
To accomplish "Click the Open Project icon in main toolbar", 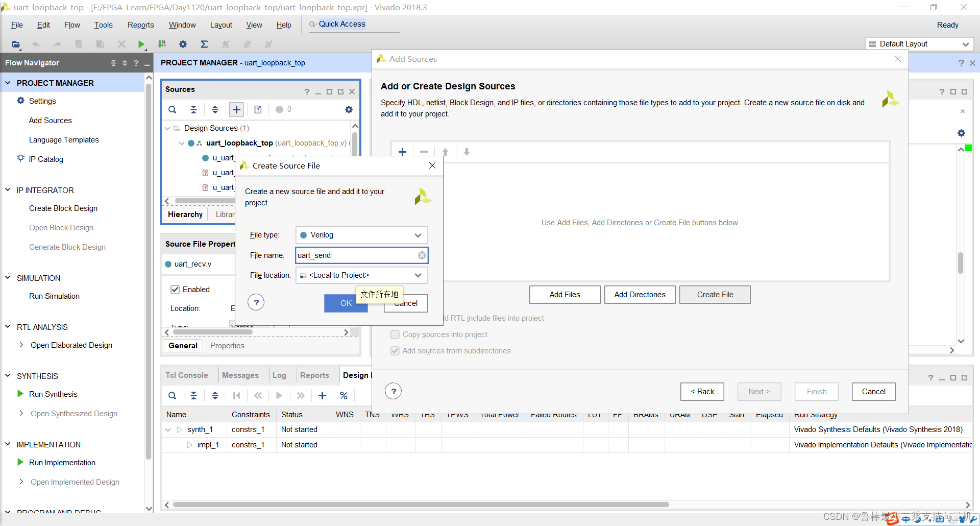I will (x=16, y=44).
